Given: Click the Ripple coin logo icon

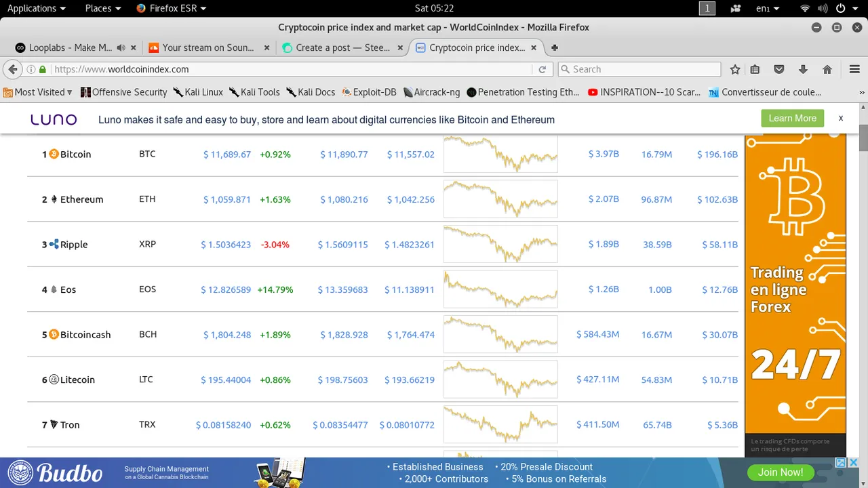Looking at the screenshot, I should (x=54, y=245).
